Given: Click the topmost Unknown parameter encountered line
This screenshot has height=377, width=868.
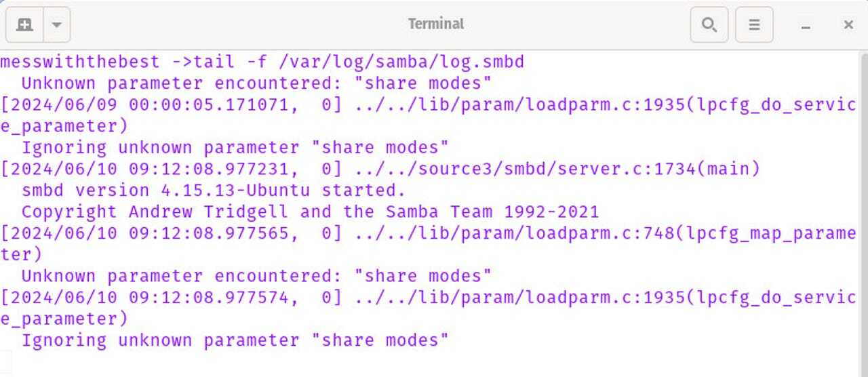Looking at the screenshot, I should pos(256,84).
